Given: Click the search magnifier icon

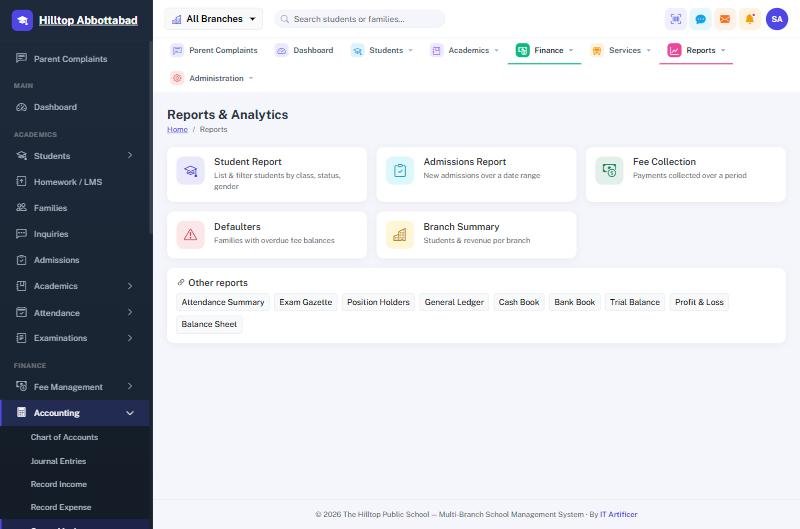Looking at the screenshot, I should [285, 19].
